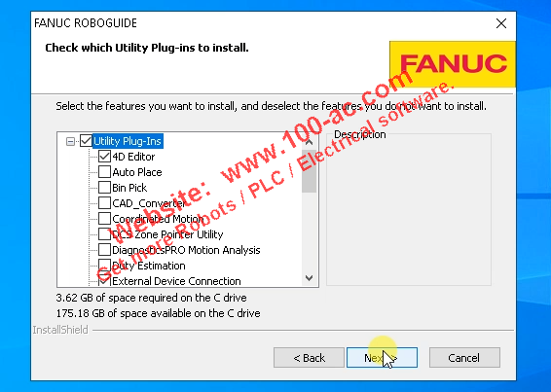551x392 pixels.
Task: Check the DCS Zone Pointer Utility box
Action: pos(105,234)
